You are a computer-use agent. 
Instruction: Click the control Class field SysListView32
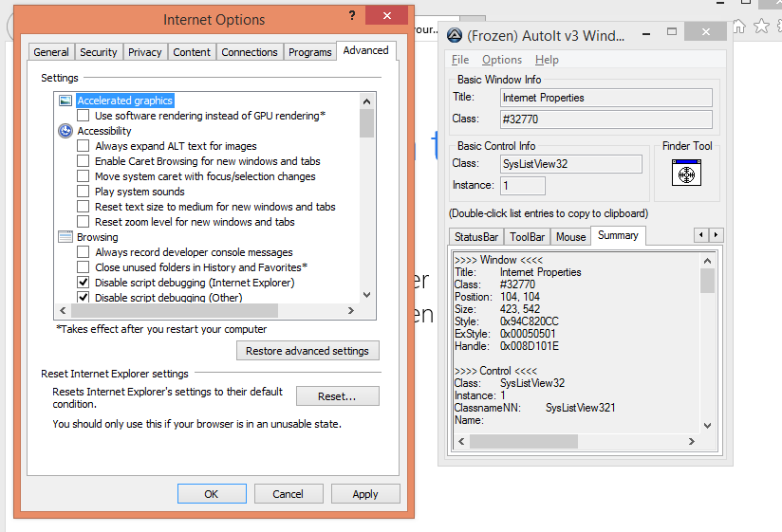coord(571,164)
